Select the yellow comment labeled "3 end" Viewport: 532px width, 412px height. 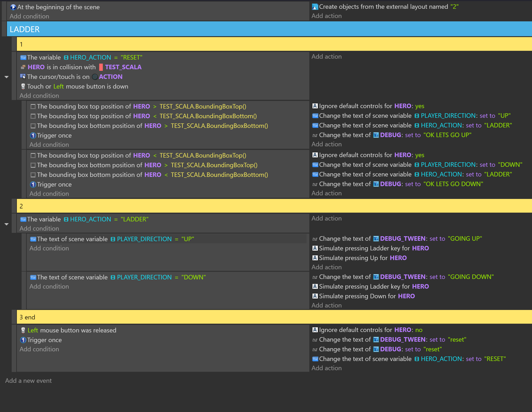[27, 317]
